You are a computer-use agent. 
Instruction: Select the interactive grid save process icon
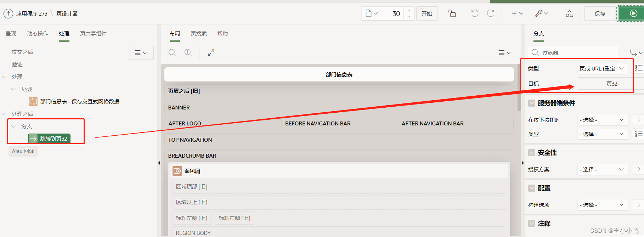pyautogui.click(x=33, y=102)
